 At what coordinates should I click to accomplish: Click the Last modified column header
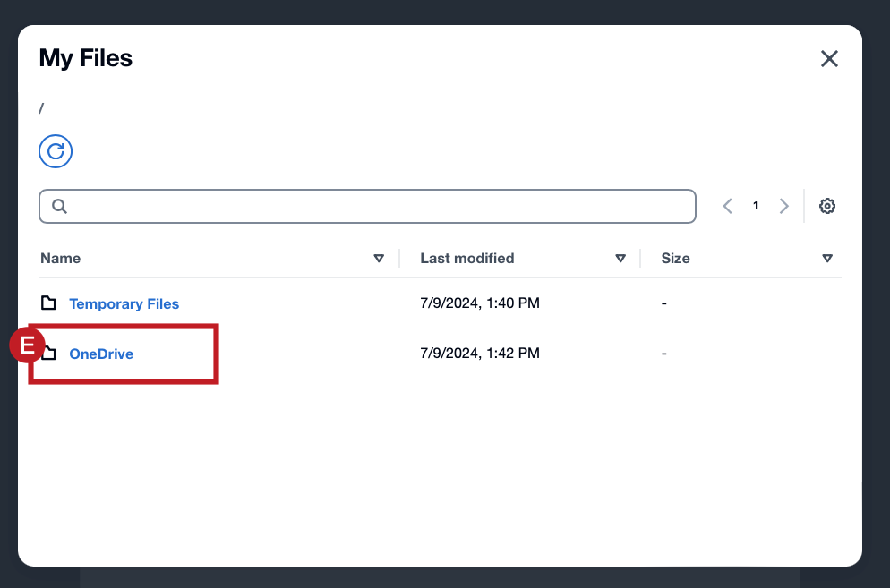point(467,259)
